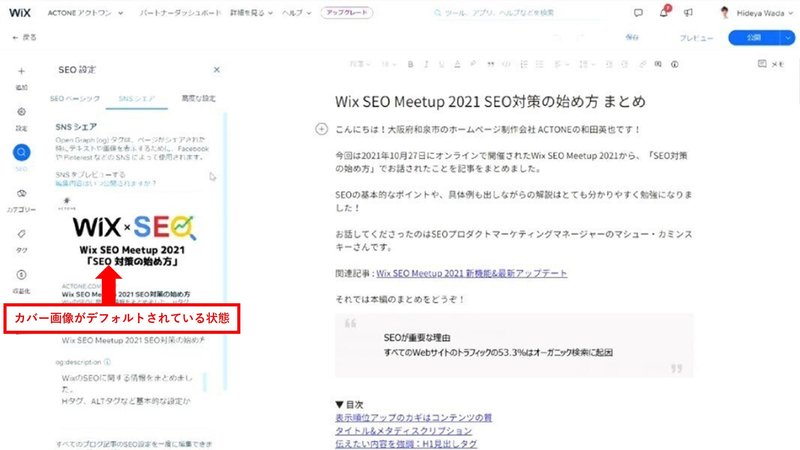This screenshot has height=450, width=800.
Task: Click the og:description text area
Action: (x=130, y=389)
